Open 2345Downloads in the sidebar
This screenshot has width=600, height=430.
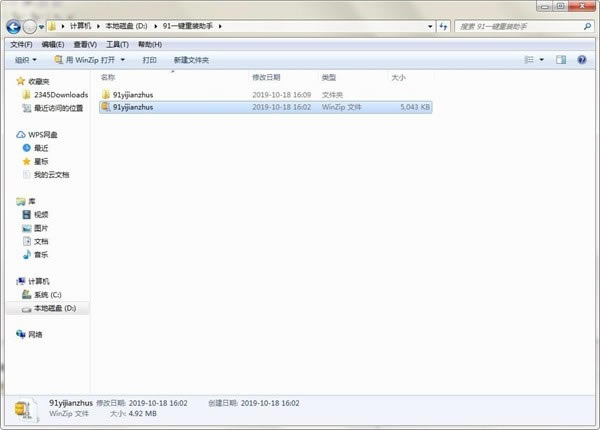[61, 95]
